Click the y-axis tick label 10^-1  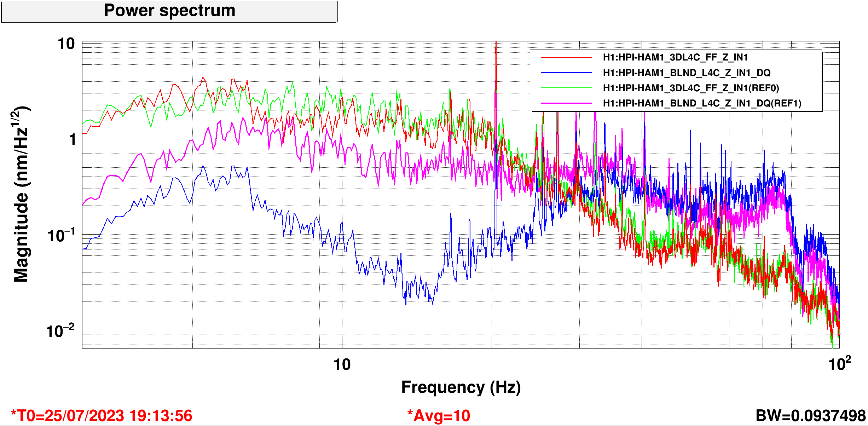pyautogui.click(x=61, y=235)
